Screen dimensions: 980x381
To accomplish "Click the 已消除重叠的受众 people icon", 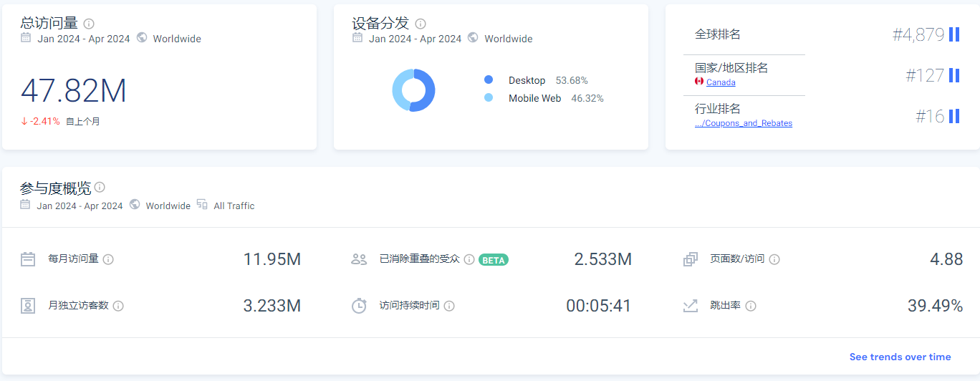I will [359, 259].
